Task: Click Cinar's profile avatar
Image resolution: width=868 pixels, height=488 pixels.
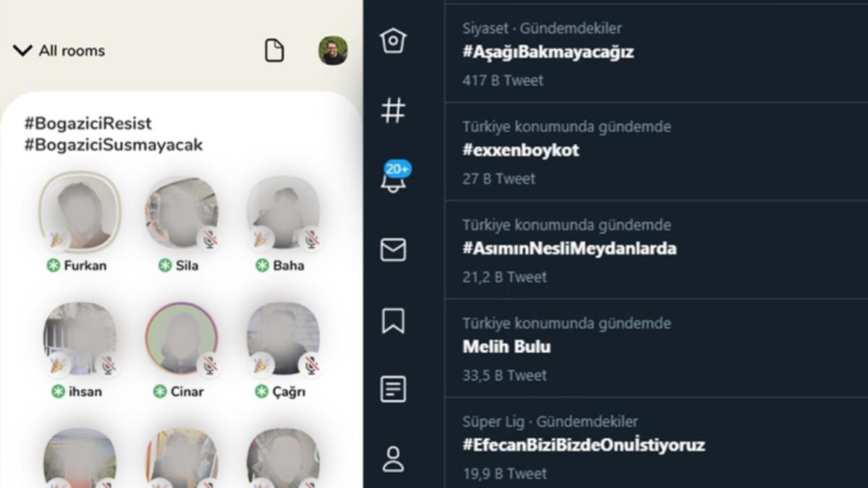Action: click(x=181, y=340)
